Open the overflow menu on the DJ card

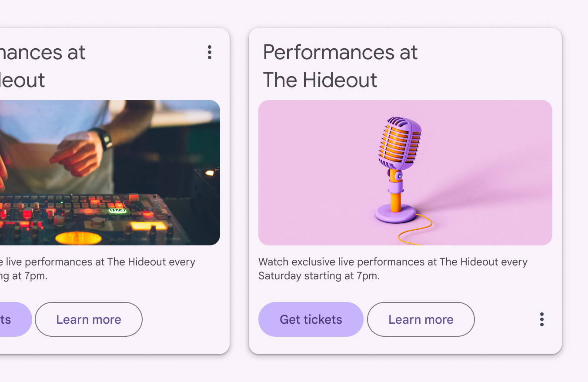pyautogui.click(x=210, y=52)
